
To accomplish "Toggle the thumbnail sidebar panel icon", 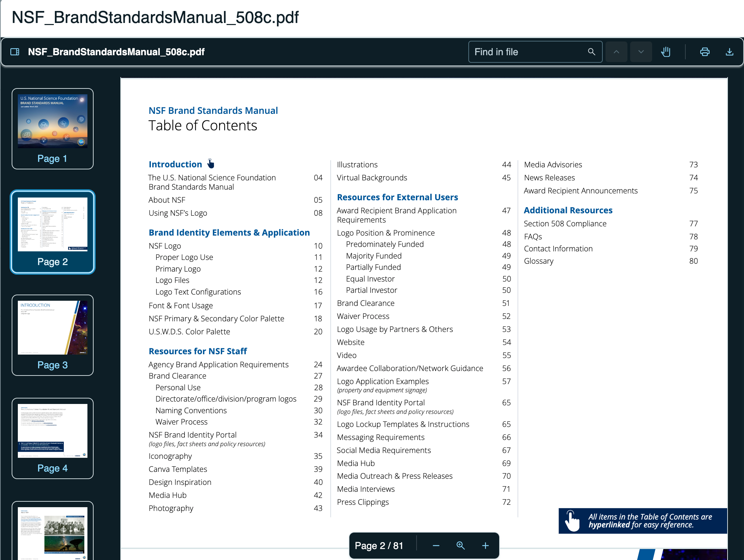I will 15,52.
